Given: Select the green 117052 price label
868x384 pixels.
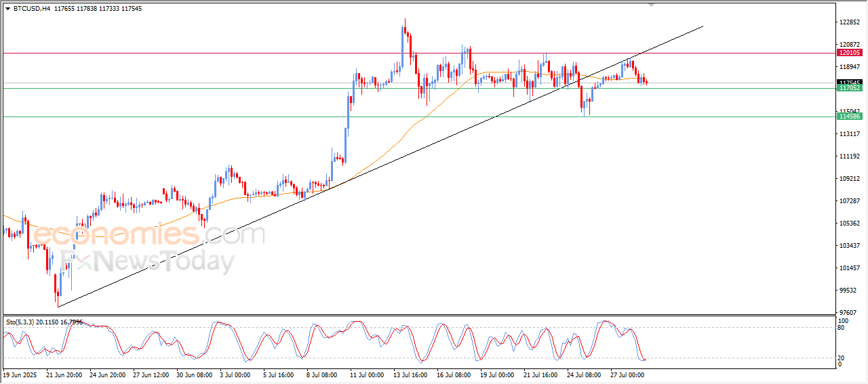Looking at the screenshot, I should pyautogui.click(x=849, y=88).
